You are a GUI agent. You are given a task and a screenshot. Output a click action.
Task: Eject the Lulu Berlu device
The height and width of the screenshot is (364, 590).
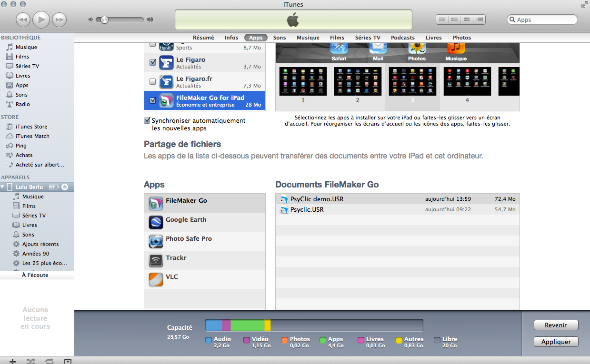(65, 187)
